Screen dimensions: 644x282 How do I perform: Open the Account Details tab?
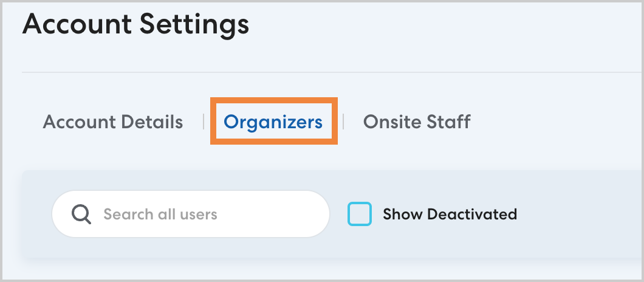[x=113, y=122]
